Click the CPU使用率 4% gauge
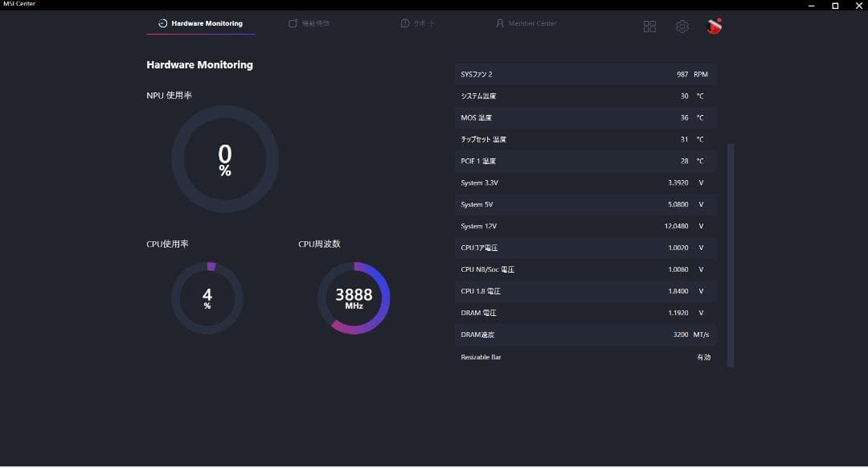The height and width of the screenshot is (468, 868). pyautogui.click(x=207, y=298)
